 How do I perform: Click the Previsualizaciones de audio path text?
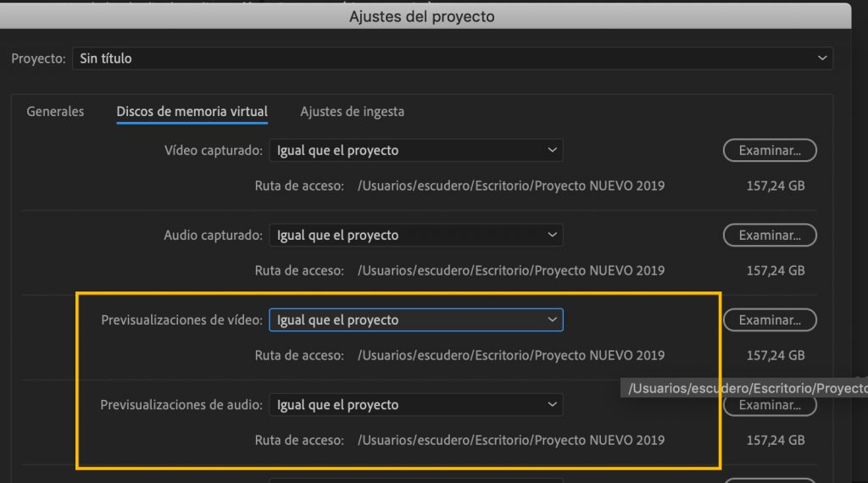click(x=510, y=440)
